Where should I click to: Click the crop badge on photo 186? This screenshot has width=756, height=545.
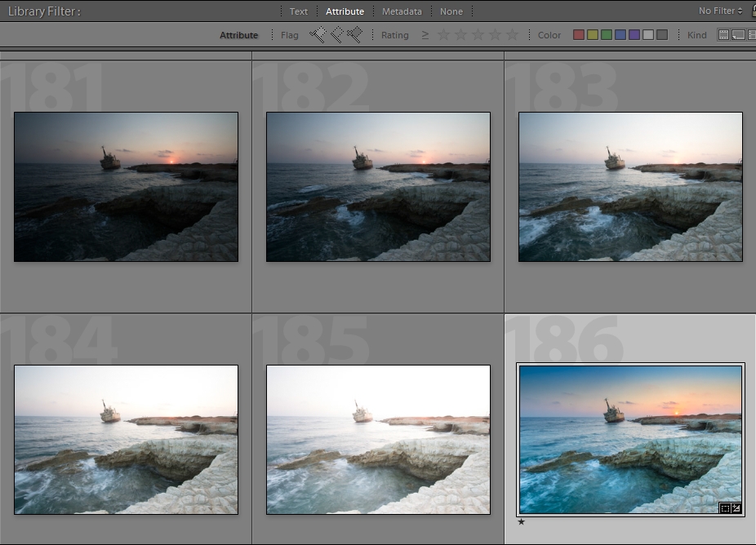[x=724, y=507]
